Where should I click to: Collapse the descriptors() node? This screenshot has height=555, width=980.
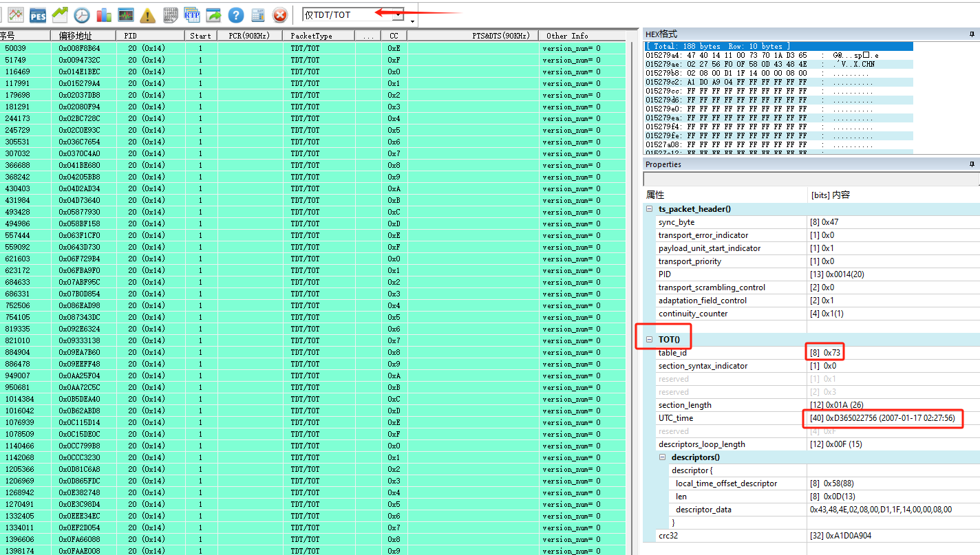pyautogui.click(x=662, y=457)
